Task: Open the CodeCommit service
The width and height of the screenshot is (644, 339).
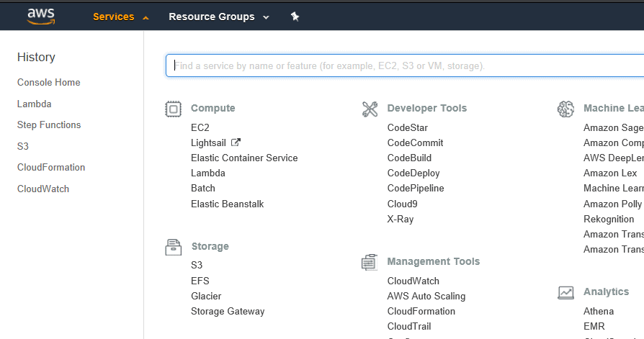Action: pyautogui.click(x=415, y=143)
